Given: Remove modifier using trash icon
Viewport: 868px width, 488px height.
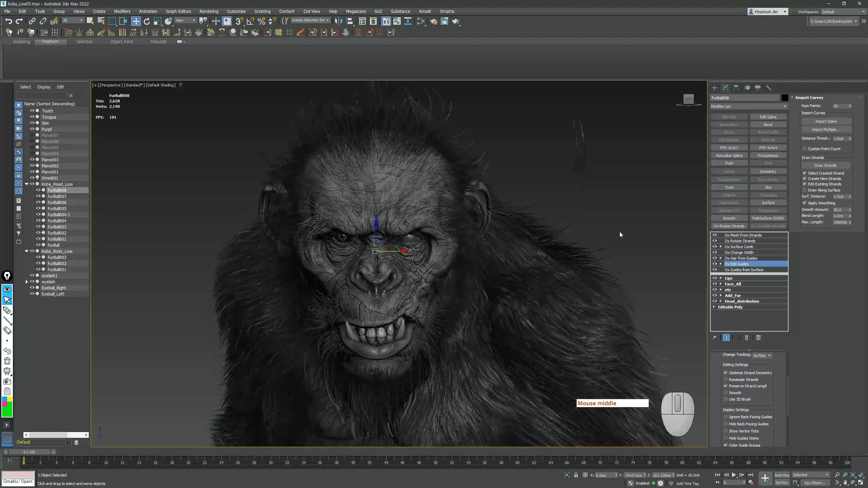Looking at the screenshot, I should coord(747,338).
